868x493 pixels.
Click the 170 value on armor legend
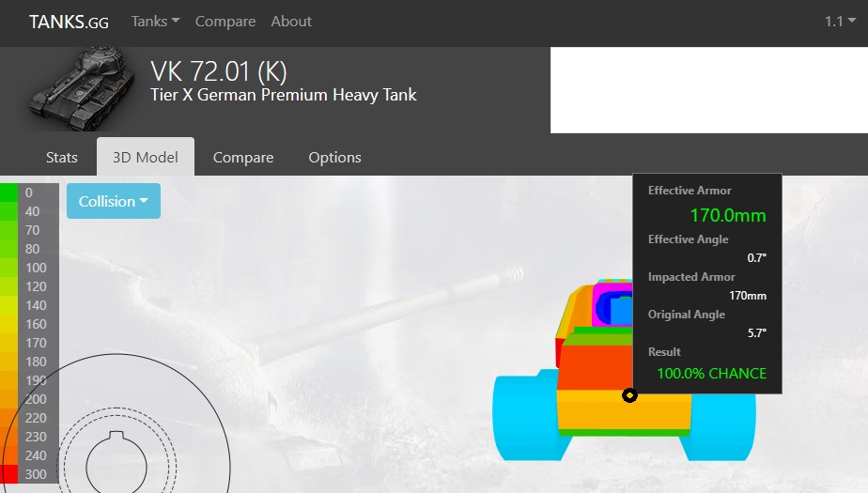36,343
